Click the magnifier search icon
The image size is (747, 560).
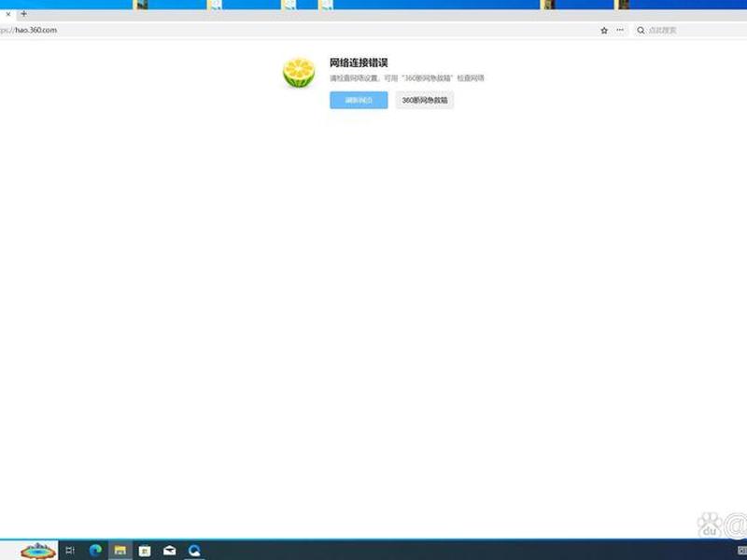tap(641, 30)
